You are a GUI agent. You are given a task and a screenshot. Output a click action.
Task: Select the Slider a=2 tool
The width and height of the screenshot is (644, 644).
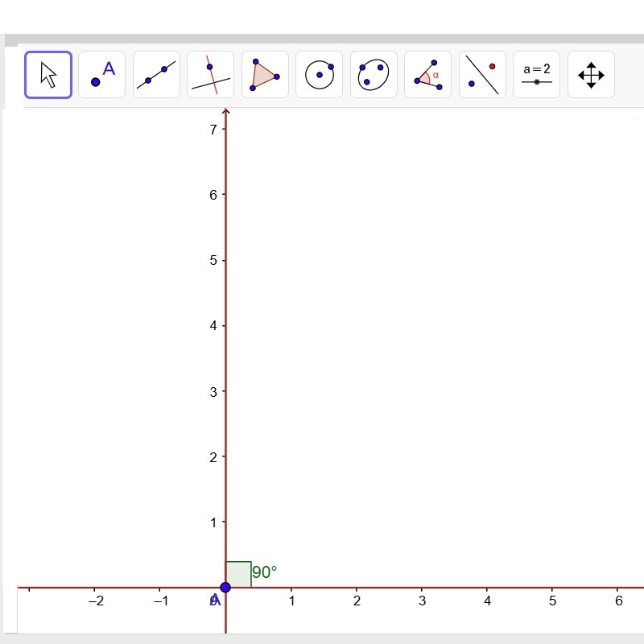click(536, 75)
